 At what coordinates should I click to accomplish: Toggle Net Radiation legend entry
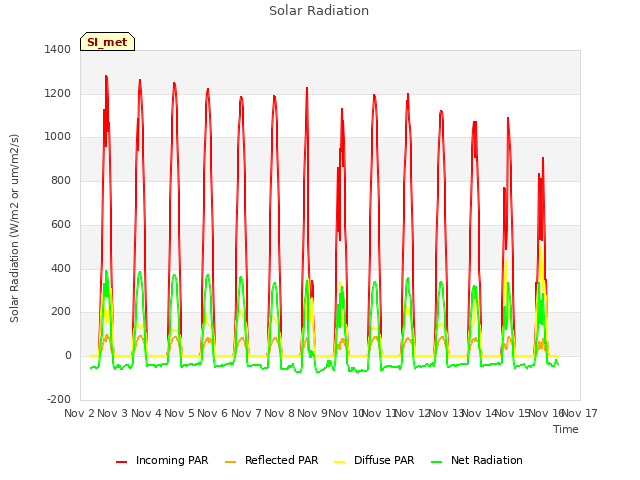tap(477, 460)
